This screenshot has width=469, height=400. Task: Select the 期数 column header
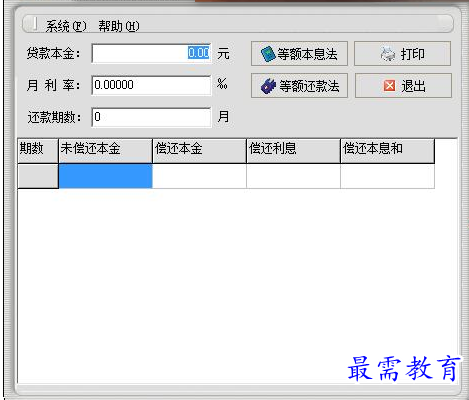coord(38,151)
